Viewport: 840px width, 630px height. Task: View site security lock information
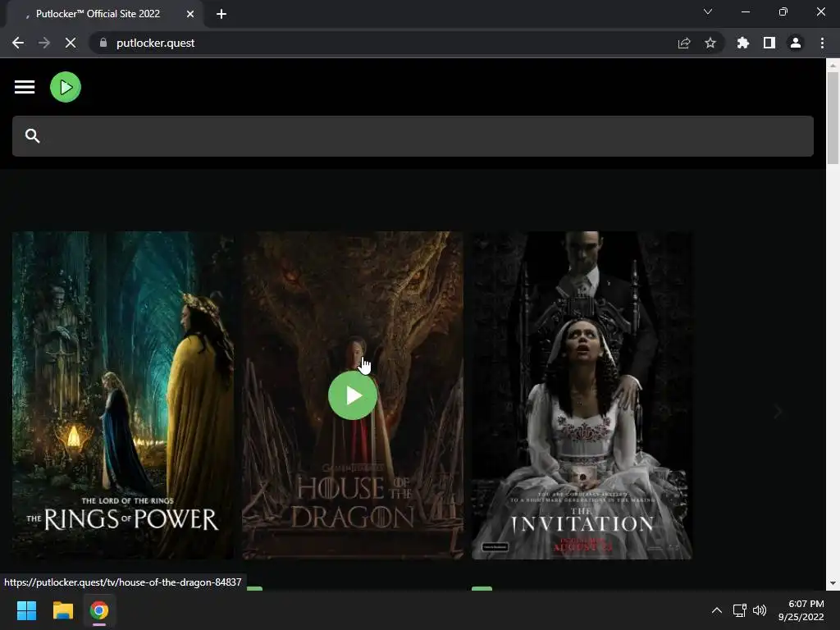(103, 43)
